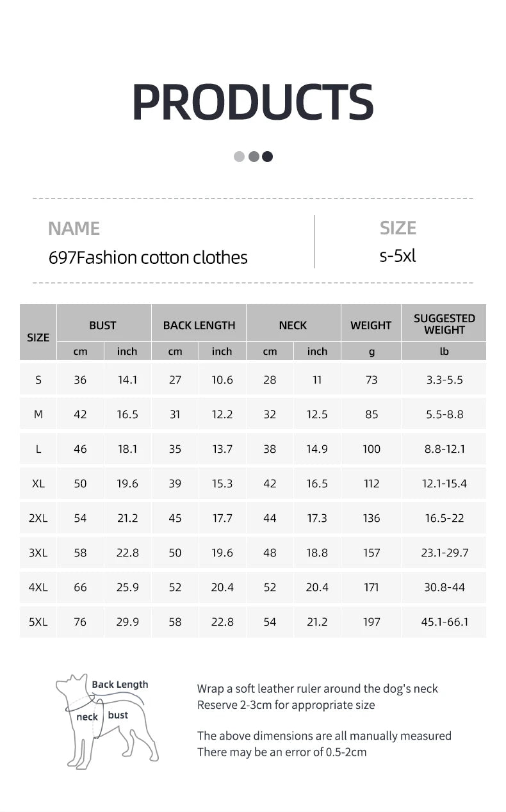The width and height of the screenshot is (506, 812).
Task: Select the WEIGHT column header
Action: click(371, 325)
